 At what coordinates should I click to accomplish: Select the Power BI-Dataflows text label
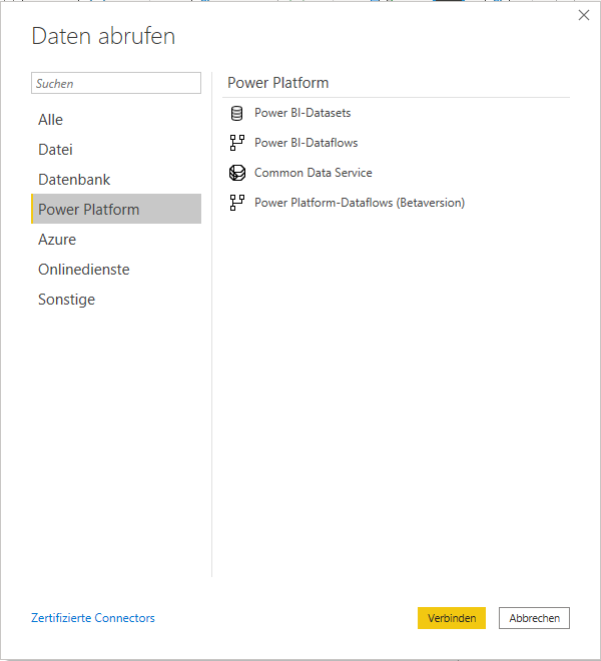coord(306,143)
